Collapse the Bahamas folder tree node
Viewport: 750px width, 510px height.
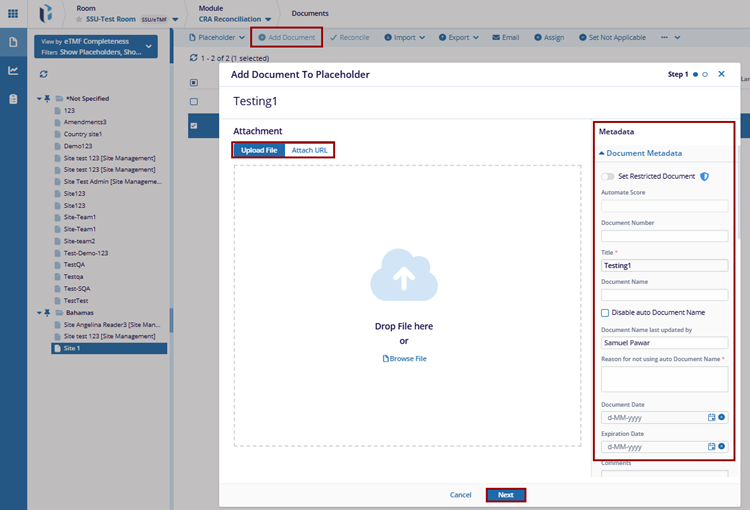pos(38,311)
